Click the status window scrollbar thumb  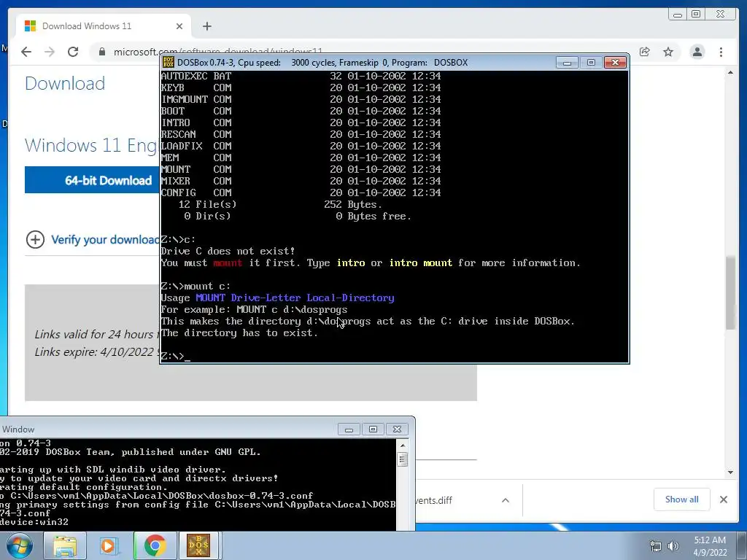pyautogui.click(x=403, y=459)
